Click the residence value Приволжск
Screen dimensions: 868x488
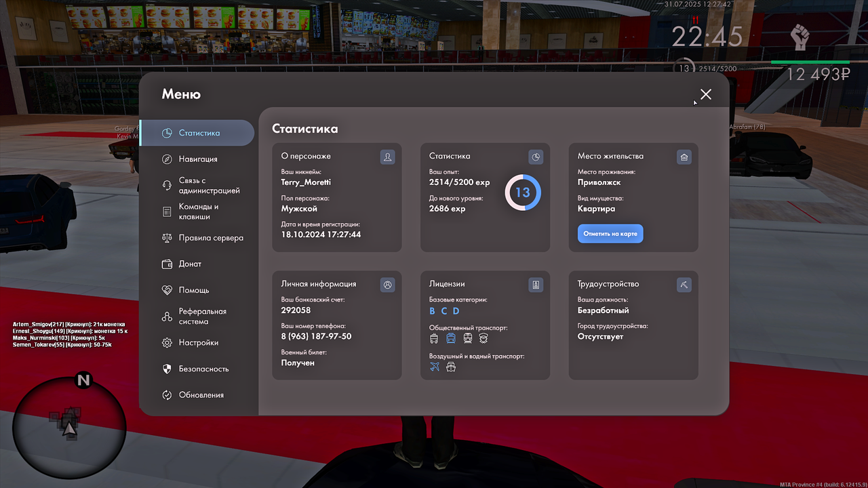click(x=599, y=183)
